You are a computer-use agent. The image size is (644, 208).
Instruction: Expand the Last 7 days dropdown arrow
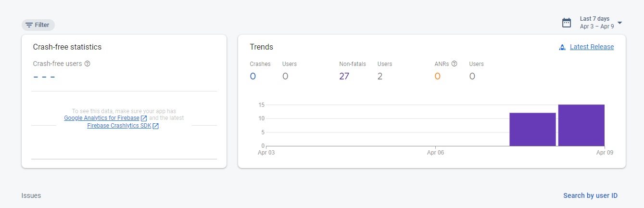pos(619,23)
